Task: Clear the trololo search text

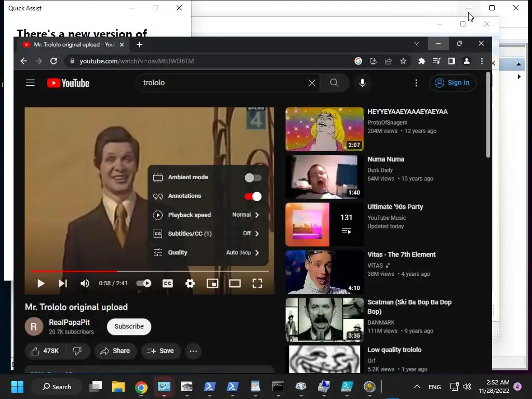Action: [x=312, y=83]
